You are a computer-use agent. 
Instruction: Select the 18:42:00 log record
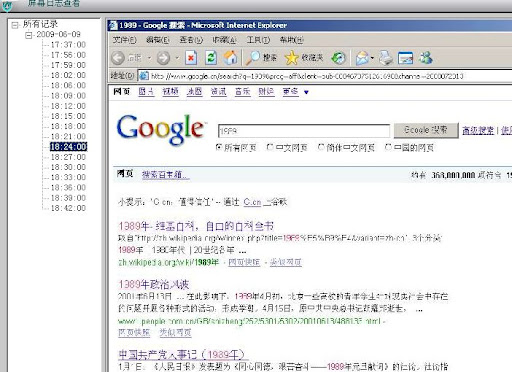coord(68,208)
